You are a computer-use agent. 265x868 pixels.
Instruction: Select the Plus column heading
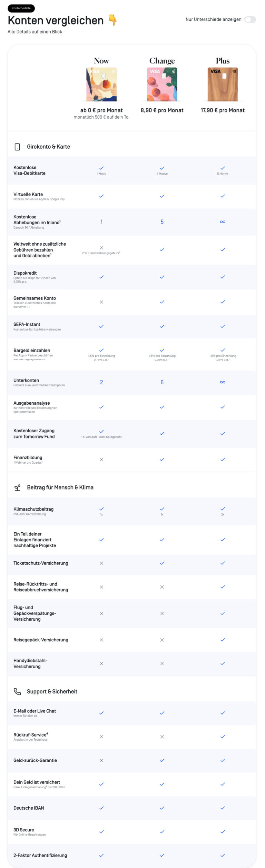[223, 61]
